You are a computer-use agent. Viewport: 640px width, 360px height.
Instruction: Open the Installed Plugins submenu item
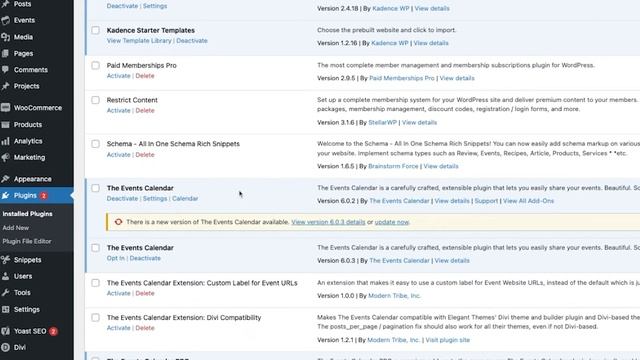[x=27, y=214]
